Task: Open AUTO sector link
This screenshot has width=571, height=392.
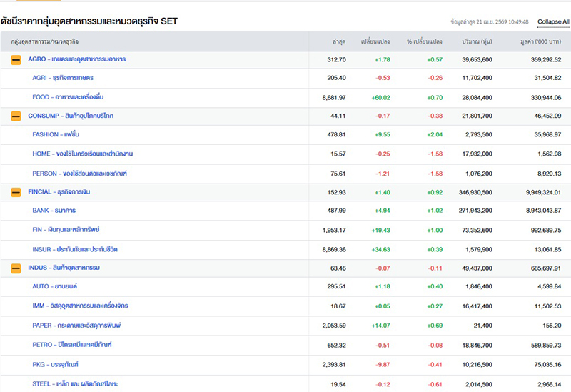Action: (x=55, y=286)
